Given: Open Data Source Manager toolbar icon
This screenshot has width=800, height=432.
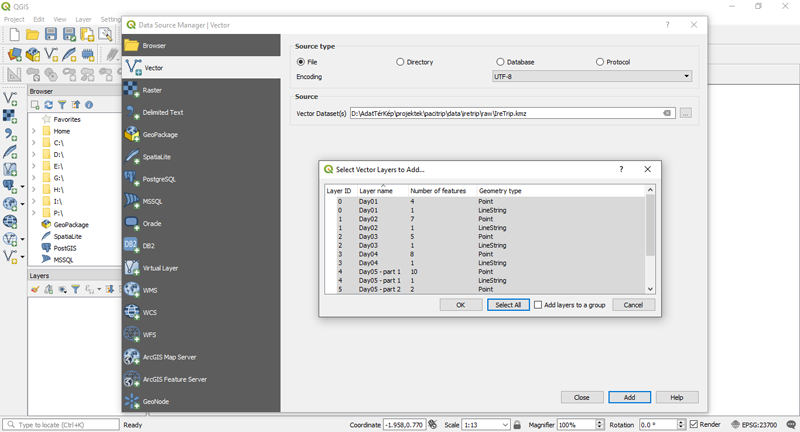Looking at the screenshot, I should 15,54.
